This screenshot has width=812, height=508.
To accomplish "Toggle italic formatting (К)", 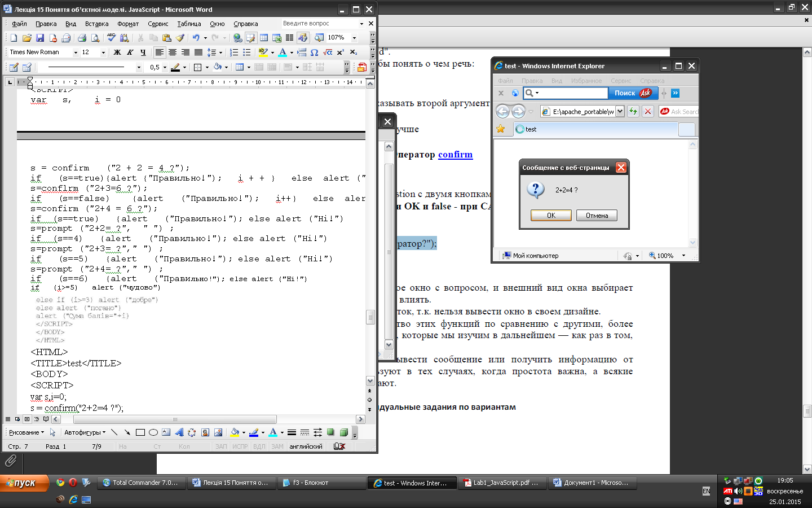I will pyautogui.click(x=130, y=52).
